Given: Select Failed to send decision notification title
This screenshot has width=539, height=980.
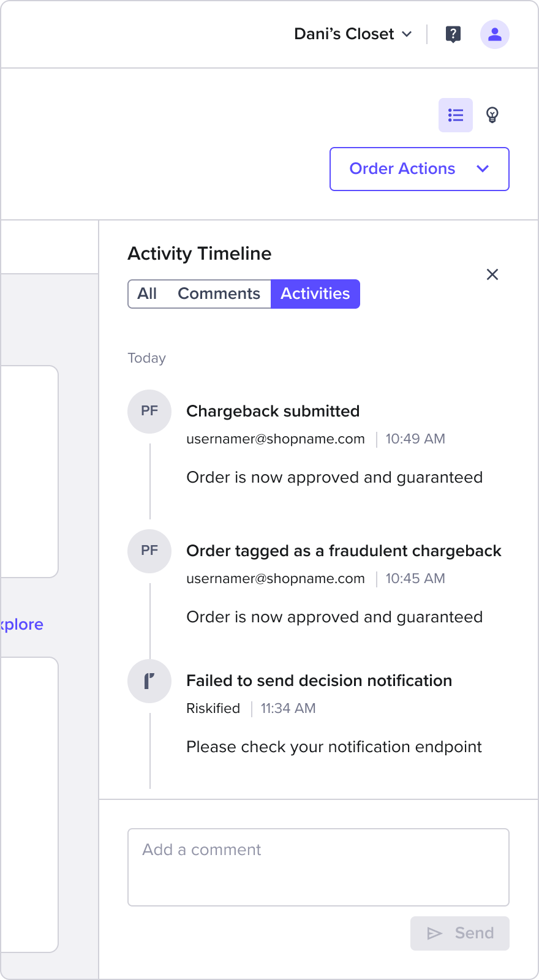Looking at the screenshot, I should click(319, 681).
